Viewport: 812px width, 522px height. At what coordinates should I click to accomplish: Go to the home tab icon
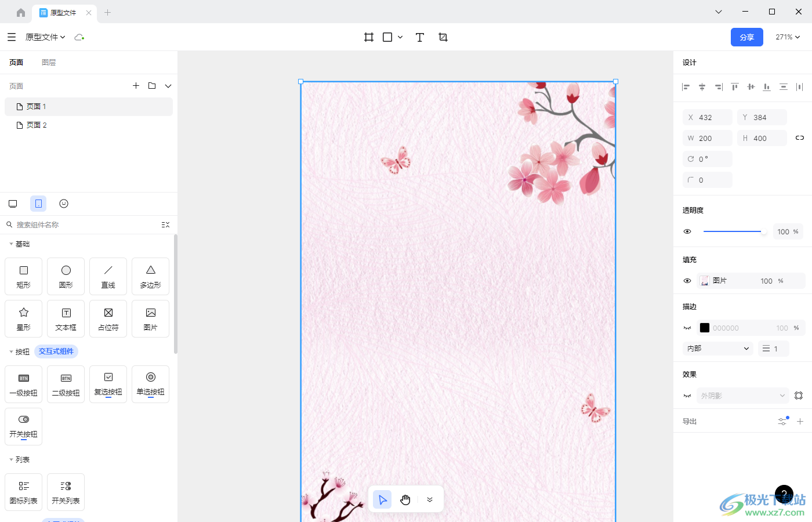21,12
